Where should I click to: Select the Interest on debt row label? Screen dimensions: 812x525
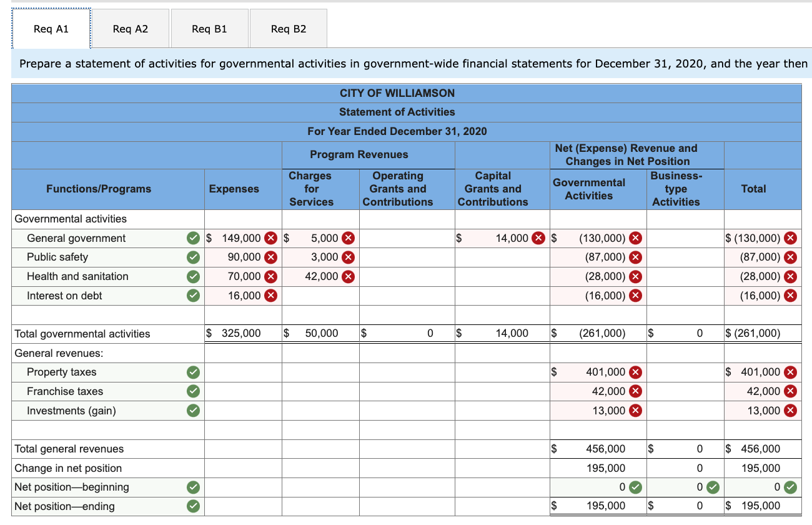(x=64, y=296)
